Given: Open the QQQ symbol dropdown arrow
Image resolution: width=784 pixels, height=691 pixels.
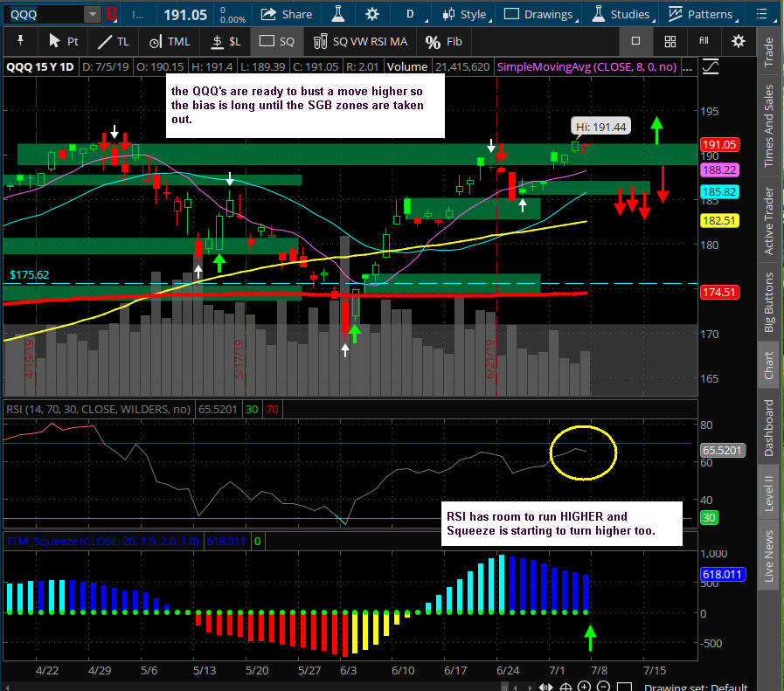Looking at the screenshot, I should 92,14.
